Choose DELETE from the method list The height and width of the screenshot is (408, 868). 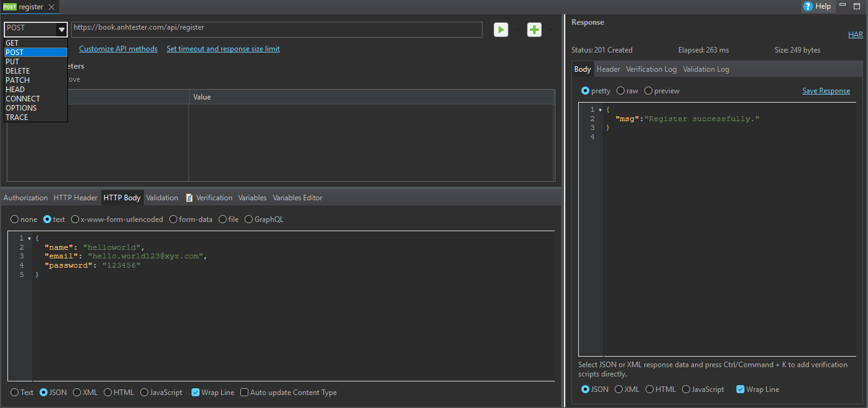18,71
